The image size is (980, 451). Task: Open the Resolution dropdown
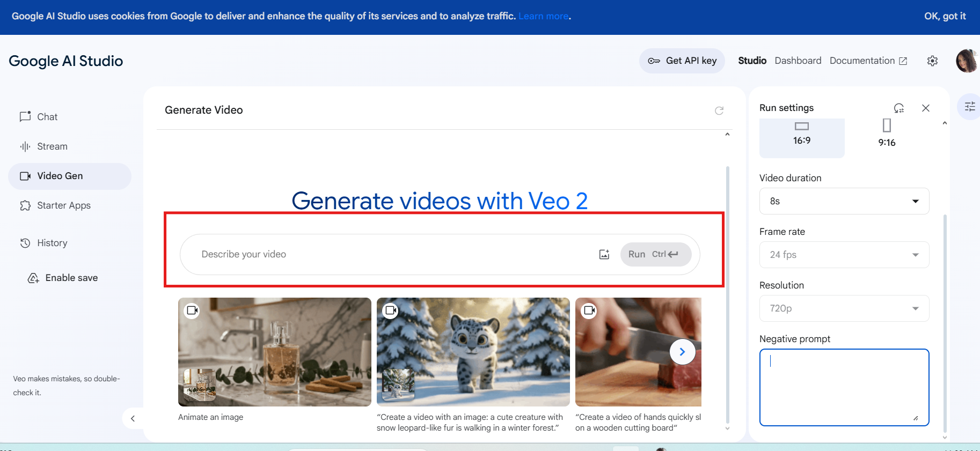click(844, 308)
